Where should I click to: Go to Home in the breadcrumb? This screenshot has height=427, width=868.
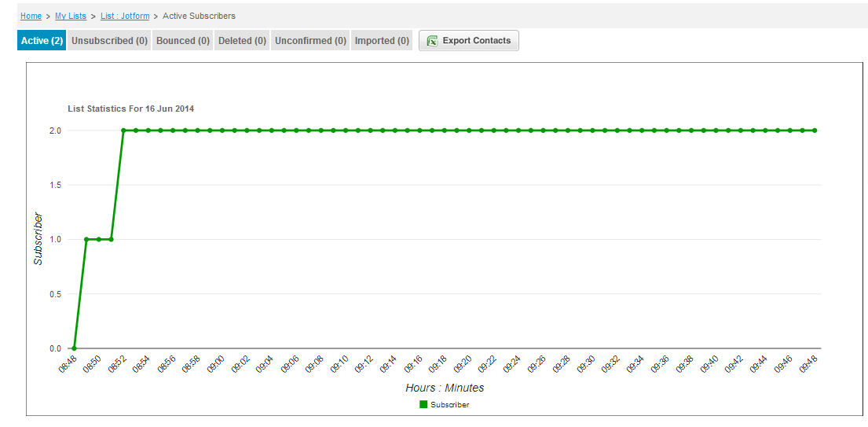[x=31, y=16]
